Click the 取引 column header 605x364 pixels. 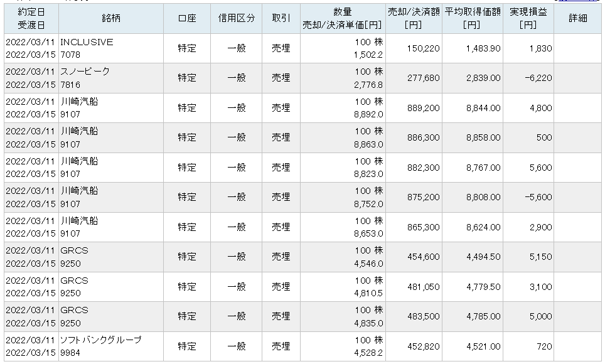(281, 19)
